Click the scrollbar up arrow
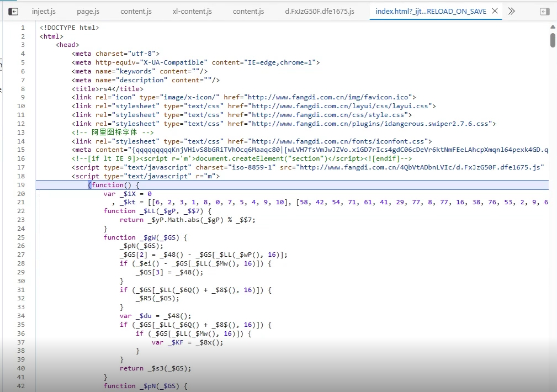 point(553,27)
